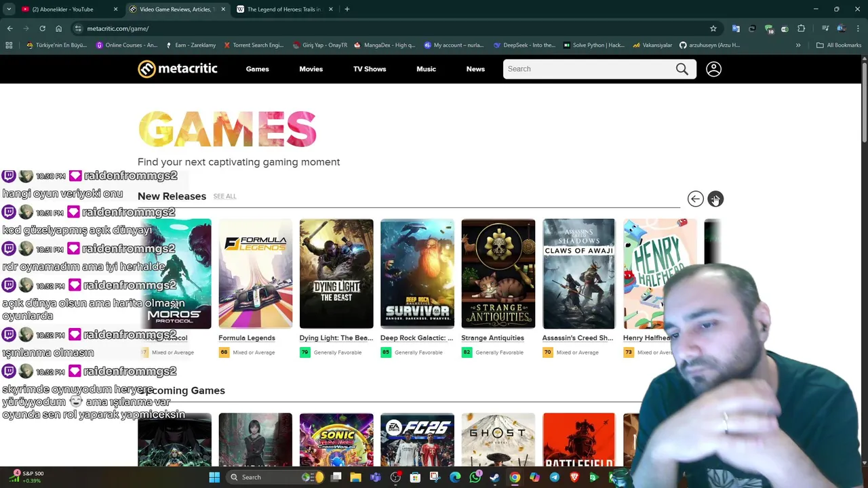The width and height of the screenshot is (868, 488).
Task: Open the Deep Rock Galactic title link
Action: 417,338
